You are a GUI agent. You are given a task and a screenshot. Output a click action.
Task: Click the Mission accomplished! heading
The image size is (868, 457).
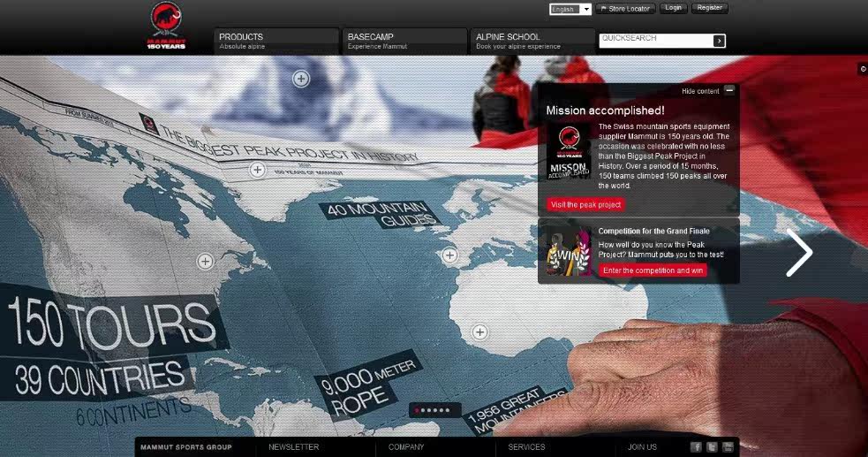pos(605,110)
